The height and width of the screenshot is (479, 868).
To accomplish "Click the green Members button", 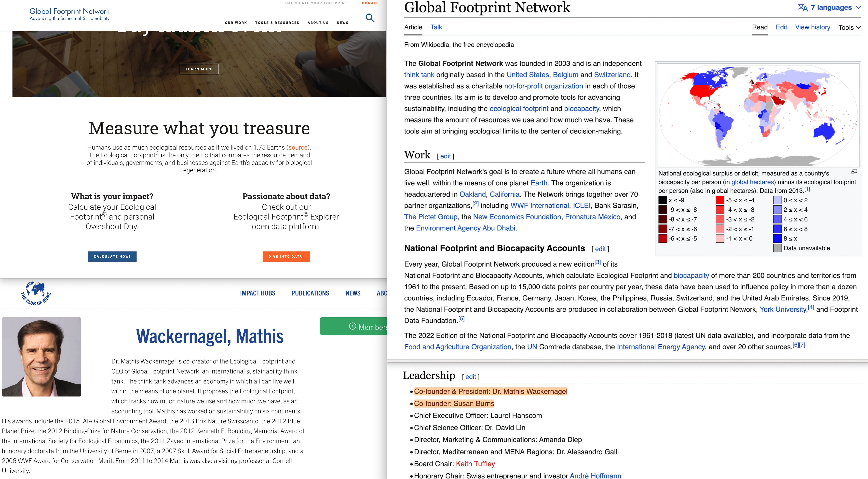I will pos(353,326).
